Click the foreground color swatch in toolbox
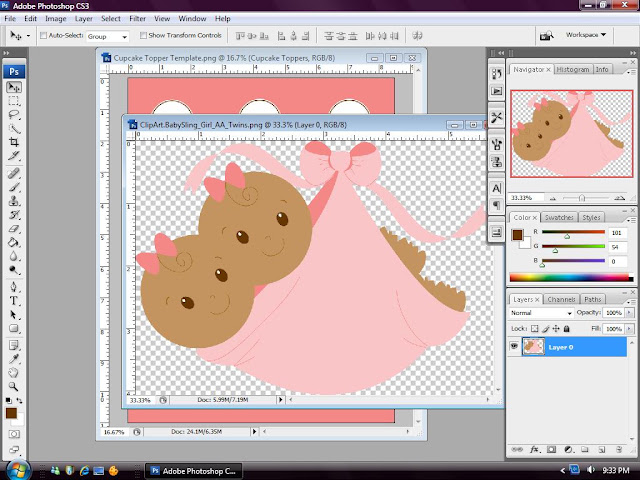 point(11,413)
